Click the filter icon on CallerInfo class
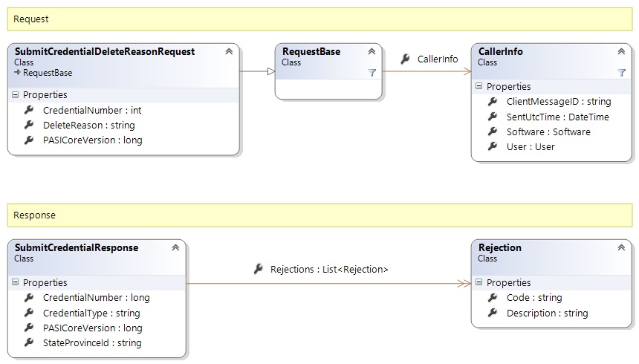639x364 pixels. coord(621,73)
